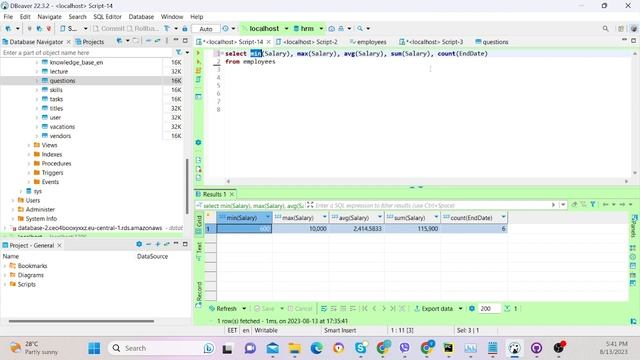This screenshot has height=360, width=640.
Task: Click the fetch size 200 field
Action: click(x=489, y=309)
